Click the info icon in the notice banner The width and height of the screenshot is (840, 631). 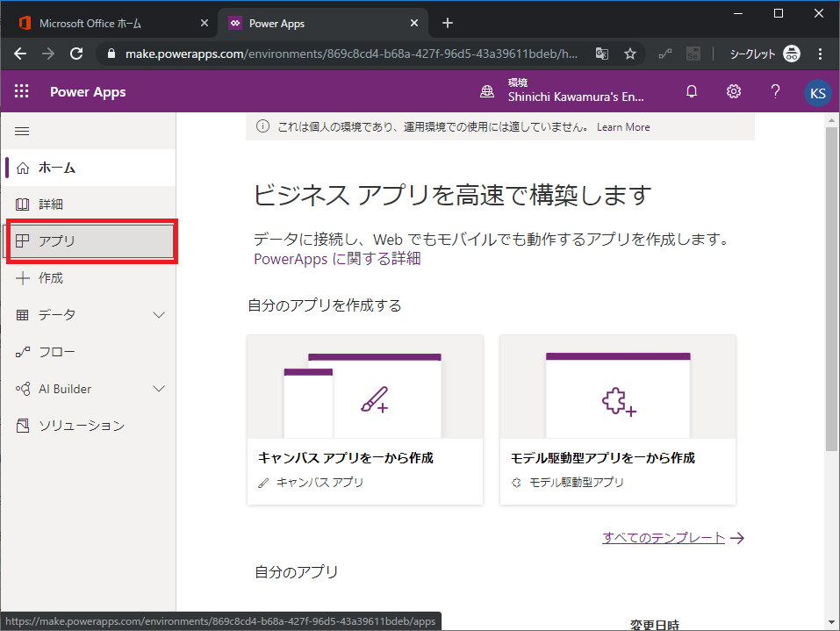(262, 126)
